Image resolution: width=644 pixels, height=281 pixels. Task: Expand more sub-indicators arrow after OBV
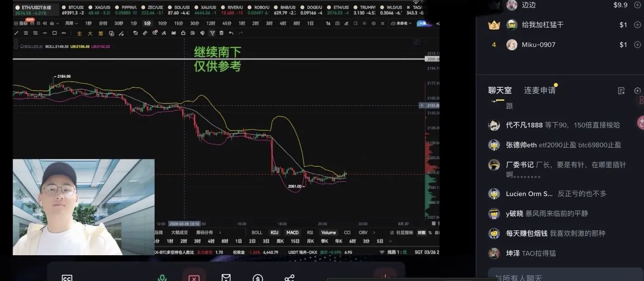(x=374, y=233)
